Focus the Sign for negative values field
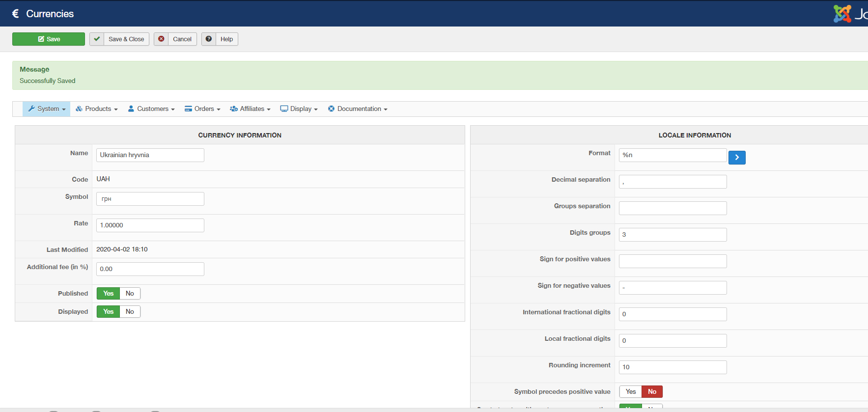This screenshot has width=868, height=412. (673, 288)
